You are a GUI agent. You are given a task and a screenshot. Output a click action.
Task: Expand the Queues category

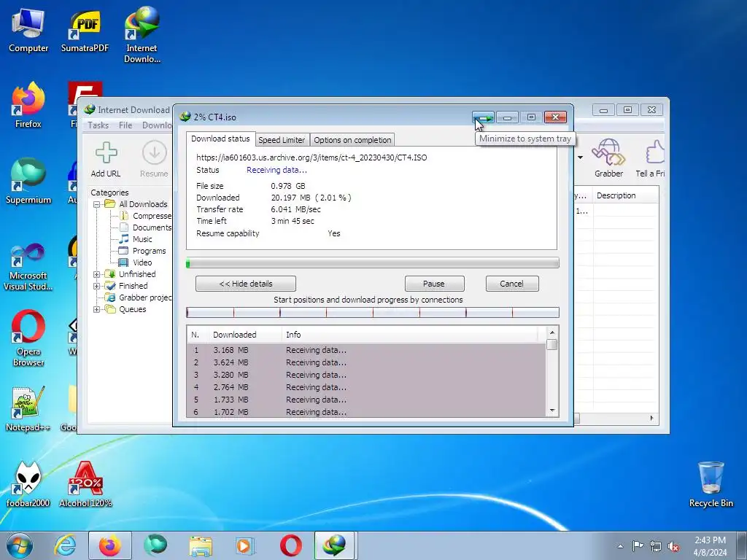point(97,309)
